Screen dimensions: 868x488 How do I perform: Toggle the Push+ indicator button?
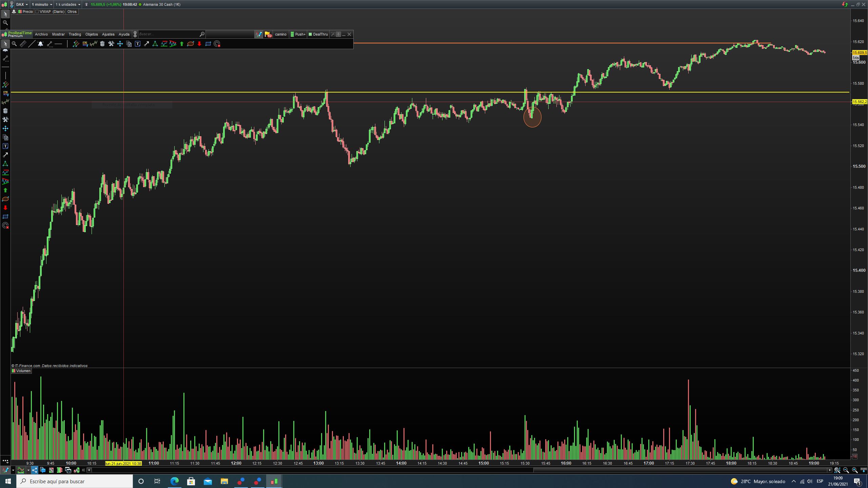click(x=298, y=34)
